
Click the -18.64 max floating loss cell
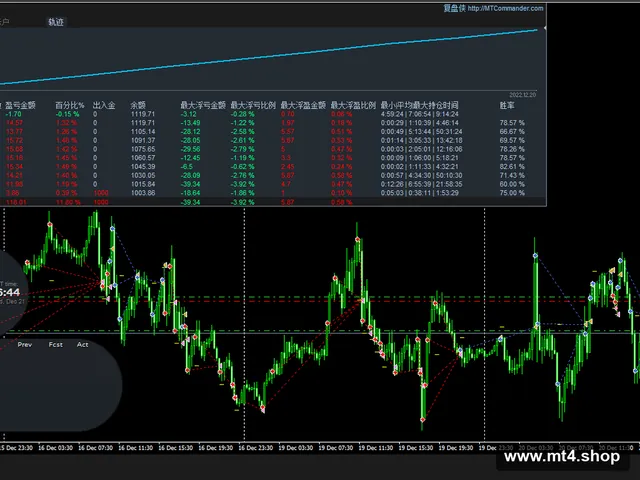(x=191, y=193)
